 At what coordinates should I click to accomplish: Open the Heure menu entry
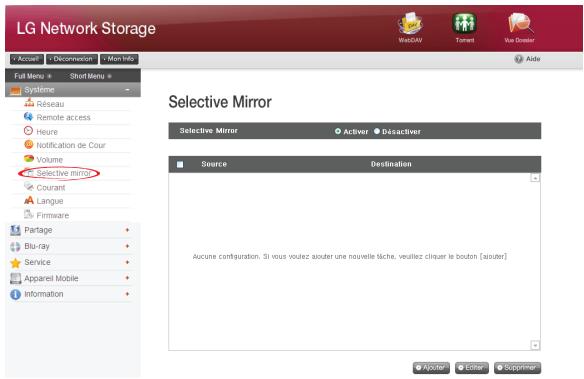coord(47,132)
